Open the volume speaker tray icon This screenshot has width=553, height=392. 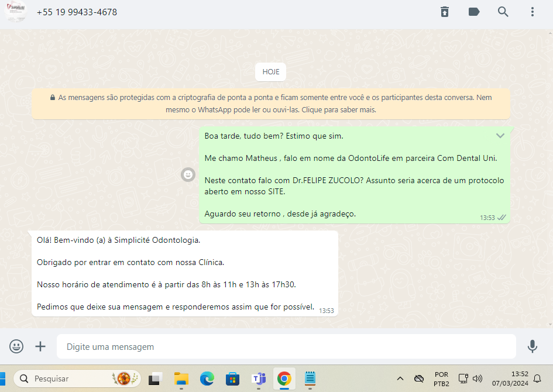pos(477,379)
